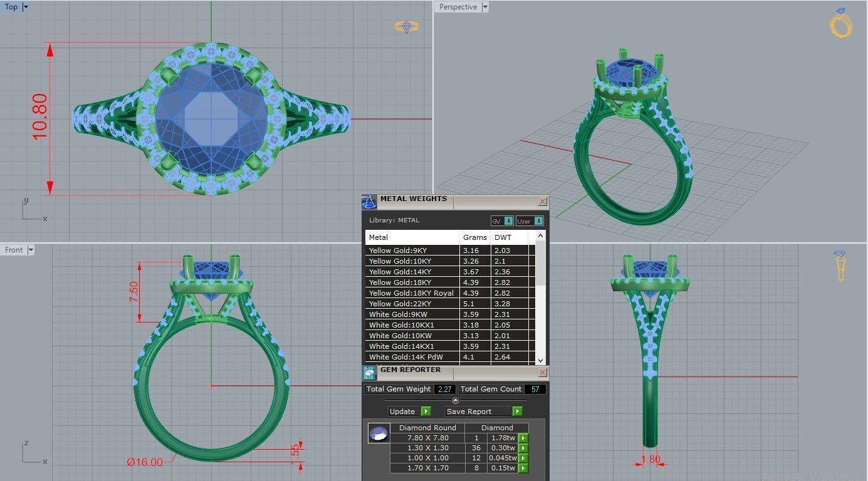Image resolution: width=868 pixels, height=481 pixels.
Task: Click the metal list scrollbar thumb
Action: [540, 262]
